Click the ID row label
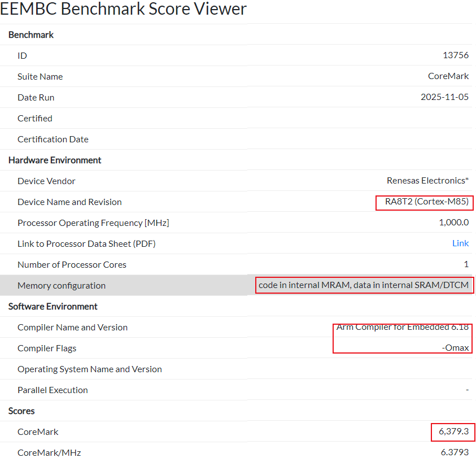Viewport: 476px width, 462px height. pyautogui.click(x=22, y=55)
